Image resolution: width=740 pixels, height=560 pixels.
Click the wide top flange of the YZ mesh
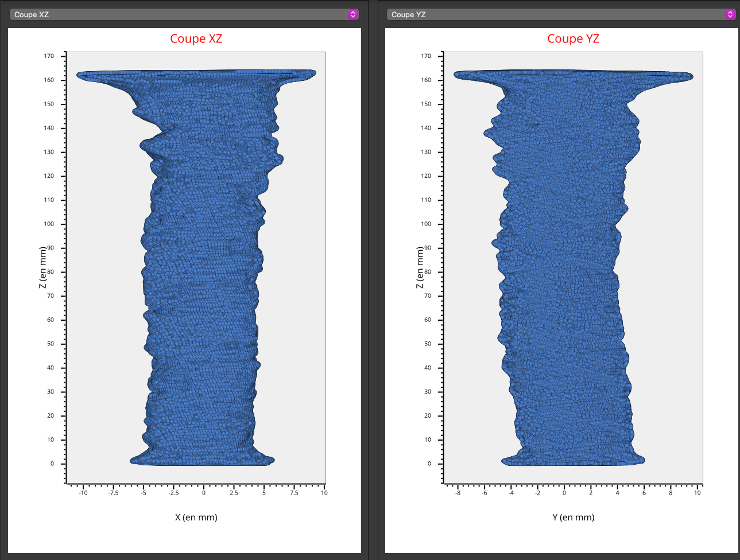pos(573,76)
